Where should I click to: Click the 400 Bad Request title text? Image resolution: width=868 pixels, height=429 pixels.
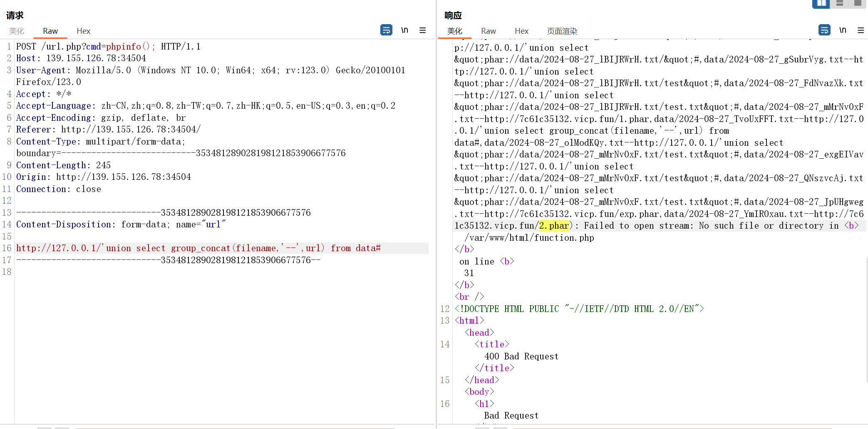521,357
